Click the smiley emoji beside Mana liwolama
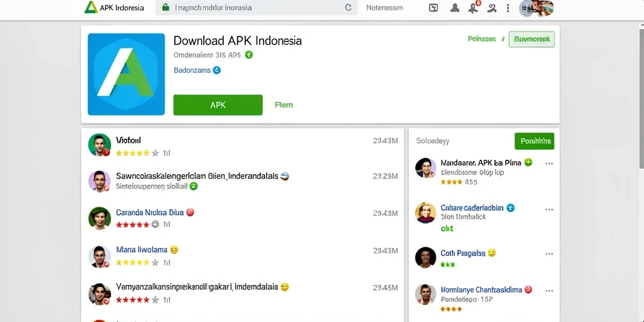 coord(174,250)
